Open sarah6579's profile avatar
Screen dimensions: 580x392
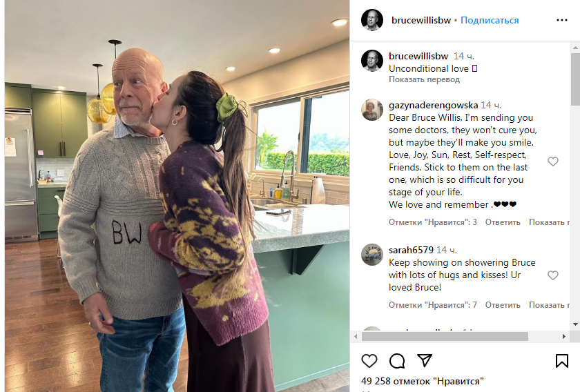[x=371, y=255]
